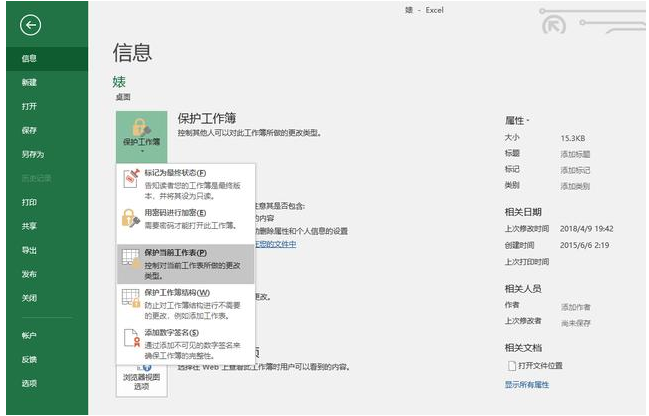Open 导出 in the sidebar
Viewport: 649px width, 416px height.
click(x=47, y=250)
